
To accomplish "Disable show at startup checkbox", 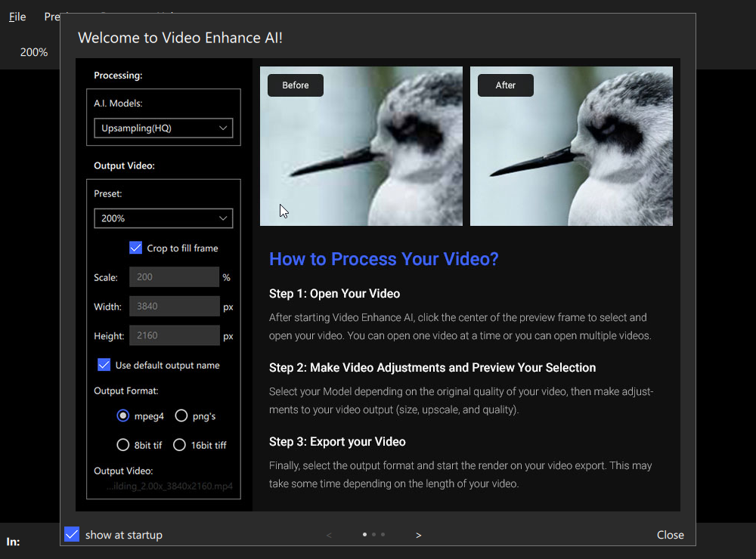I will 72,534.
